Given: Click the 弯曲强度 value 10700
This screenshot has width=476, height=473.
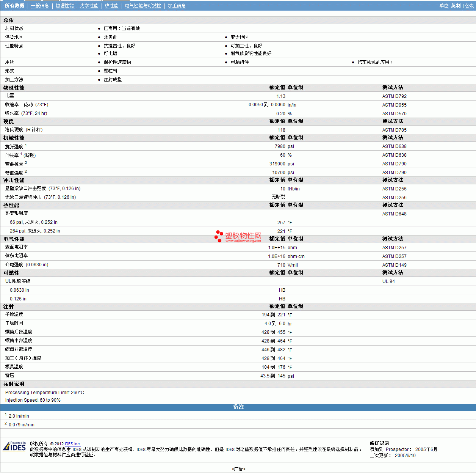Looking at the screenshot, I should [x=279, y=173].
